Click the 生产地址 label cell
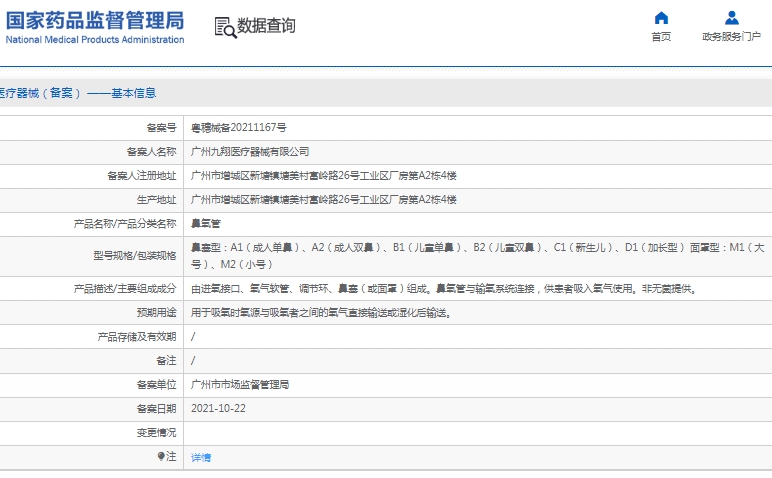The height and width of the screenshot is (478, 772). click(92, 200)
